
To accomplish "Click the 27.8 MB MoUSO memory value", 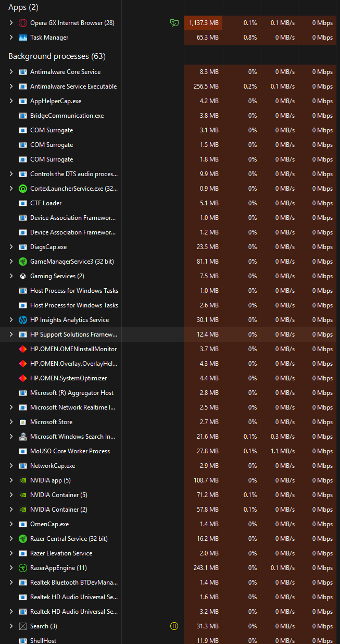I will (207, 451).
